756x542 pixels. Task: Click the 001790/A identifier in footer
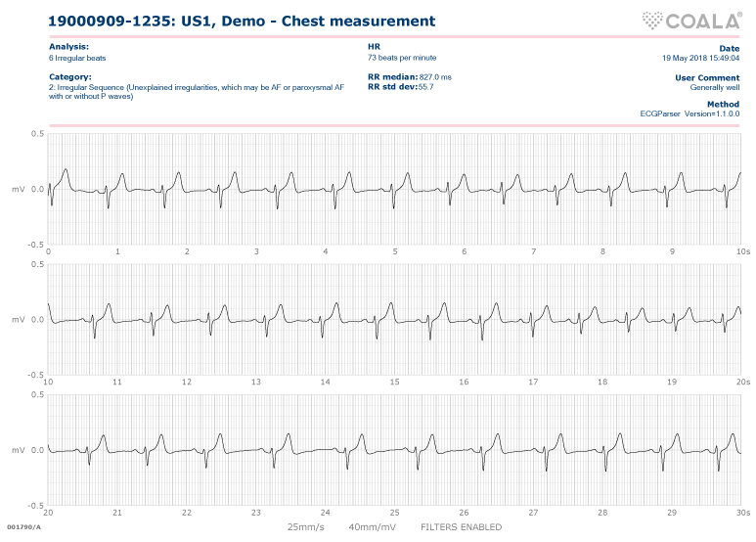click(24, 527)
